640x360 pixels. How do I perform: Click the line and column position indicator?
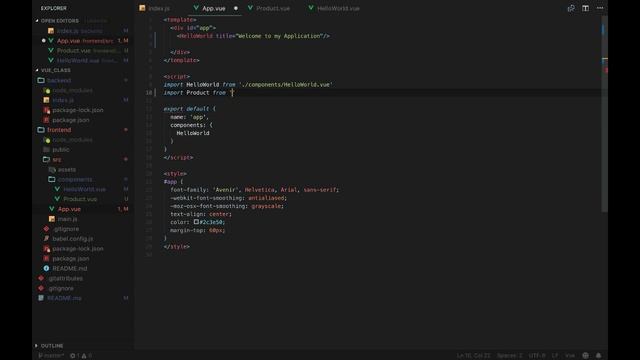click(x=473, y=356)
